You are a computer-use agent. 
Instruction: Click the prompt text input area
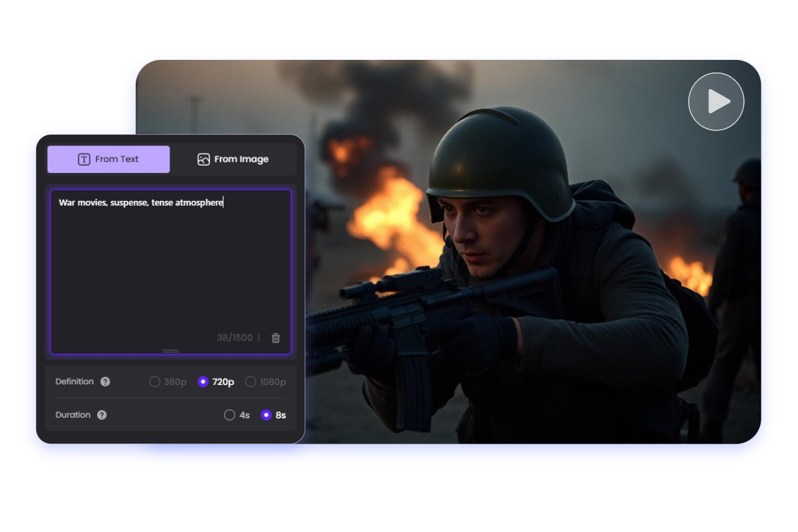(171, 272)
